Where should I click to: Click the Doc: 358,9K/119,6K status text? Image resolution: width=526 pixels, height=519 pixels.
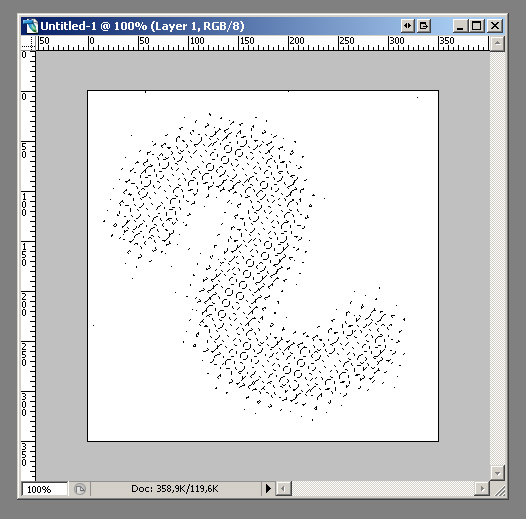coord(174,489)
